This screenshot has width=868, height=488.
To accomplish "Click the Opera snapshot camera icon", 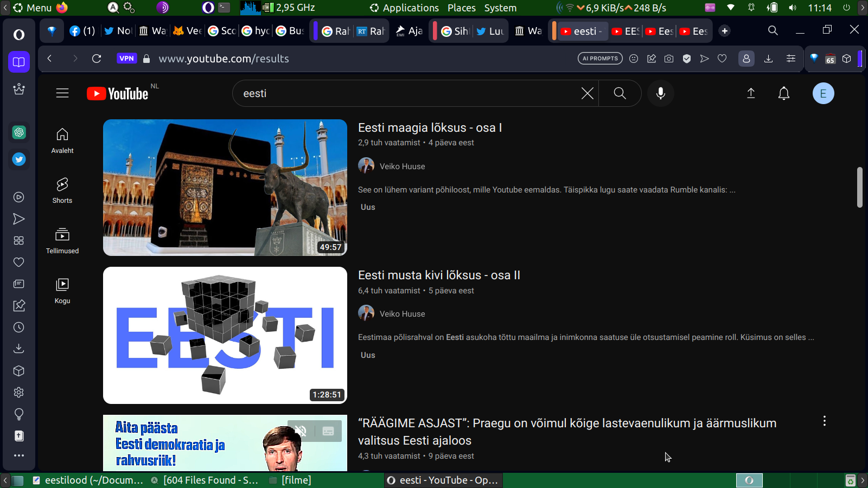I will click(669, 59).
